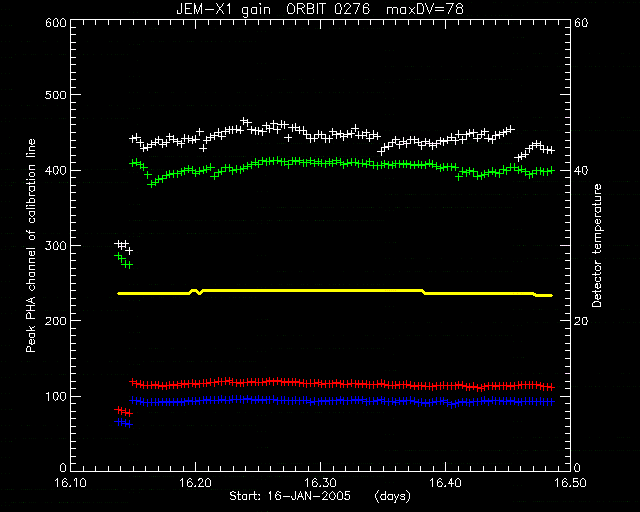Image resolution: width=640 pixels, height=512 pixels.
Task: Click the 16.40 tick label on X-axis
Action: click(445, 483)
